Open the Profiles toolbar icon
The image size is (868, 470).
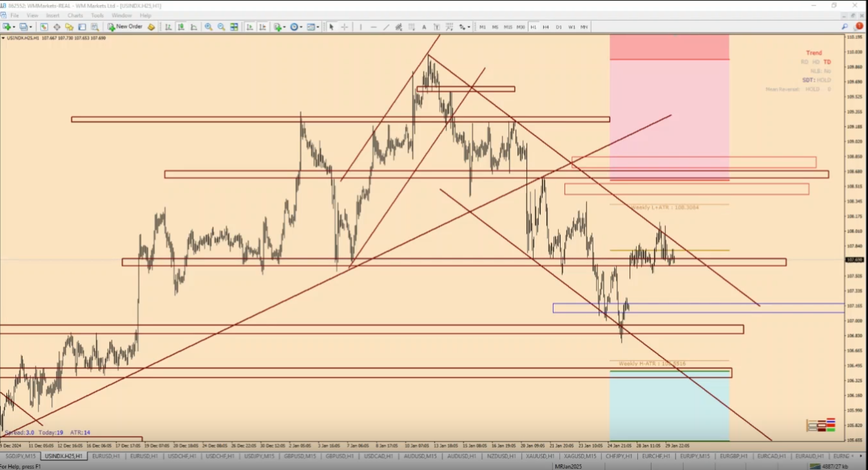pos(24,27)
